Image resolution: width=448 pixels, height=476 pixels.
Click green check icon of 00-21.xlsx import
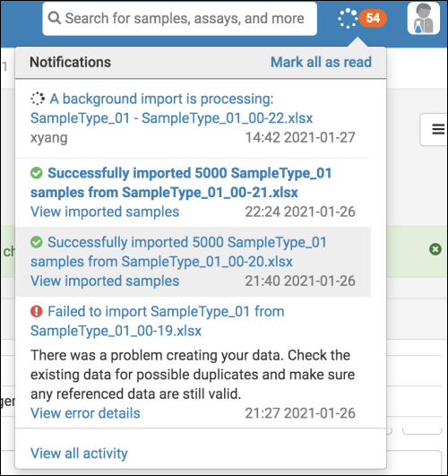tap(37, 173)
